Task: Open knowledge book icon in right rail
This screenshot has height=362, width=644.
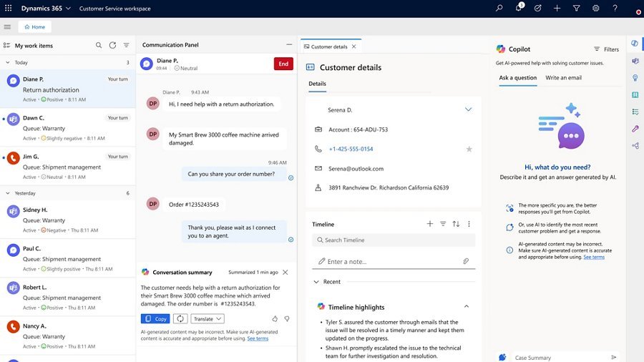Action: coord(635,95)
